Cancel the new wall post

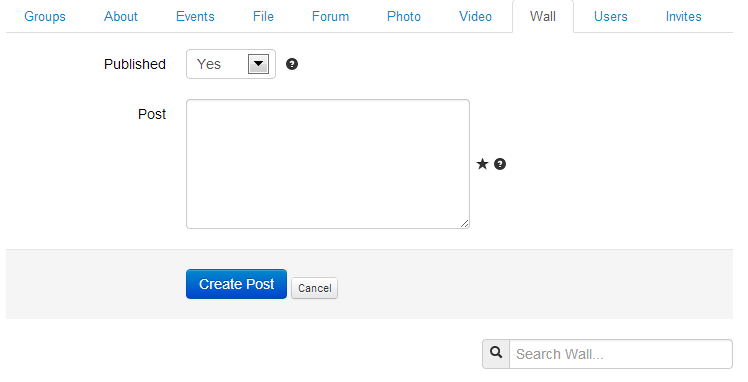click(x=314, y=288)
